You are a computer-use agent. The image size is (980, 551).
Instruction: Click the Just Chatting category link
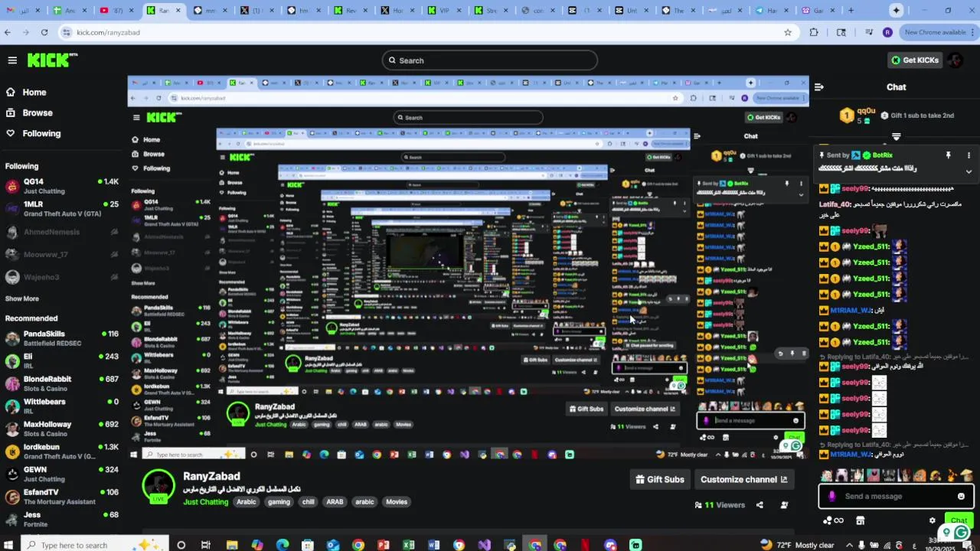(x=205, y=502)
